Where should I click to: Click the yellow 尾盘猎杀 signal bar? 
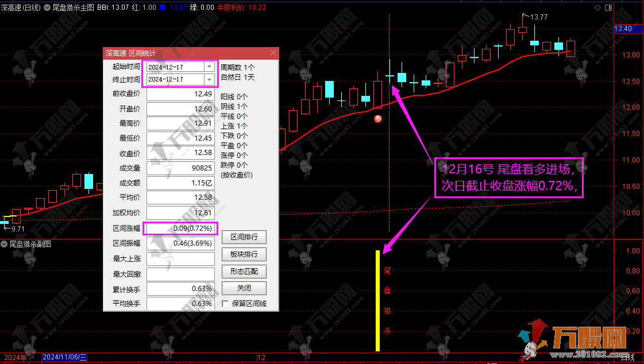378,301
